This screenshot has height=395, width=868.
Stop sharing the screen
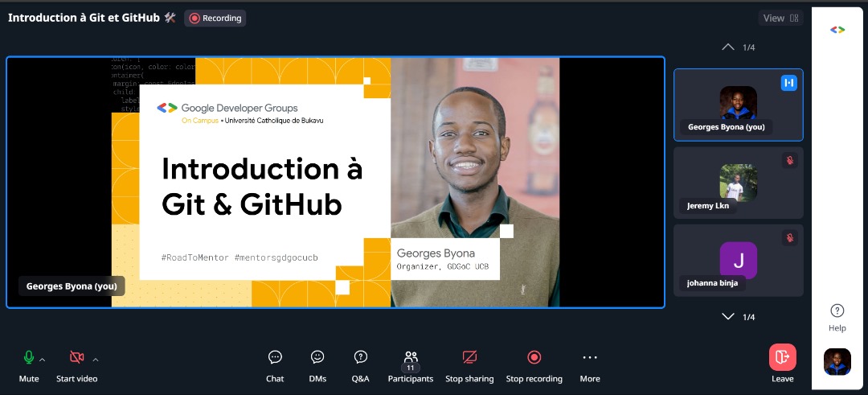tap(469, 366)
